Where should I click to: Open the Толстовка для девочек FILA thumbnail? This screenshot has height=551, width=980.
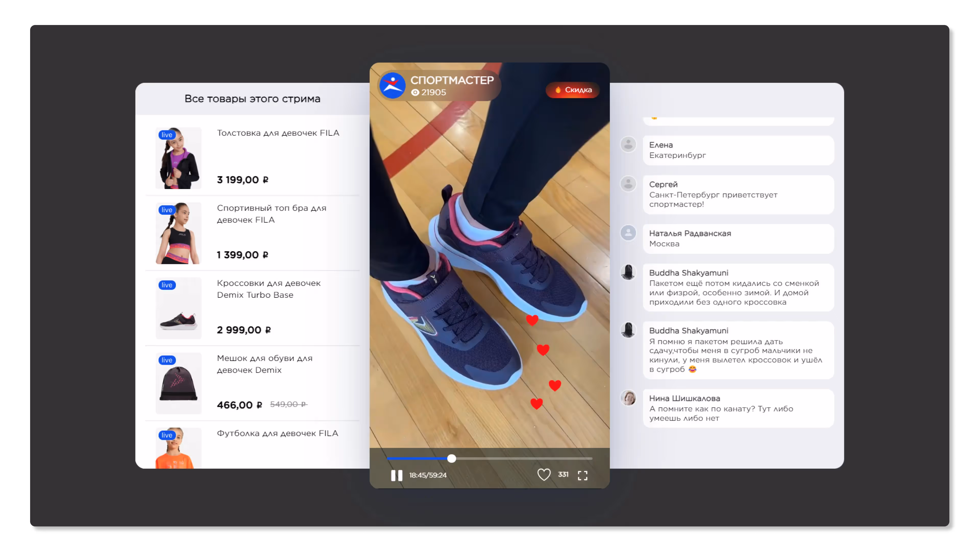178,158
